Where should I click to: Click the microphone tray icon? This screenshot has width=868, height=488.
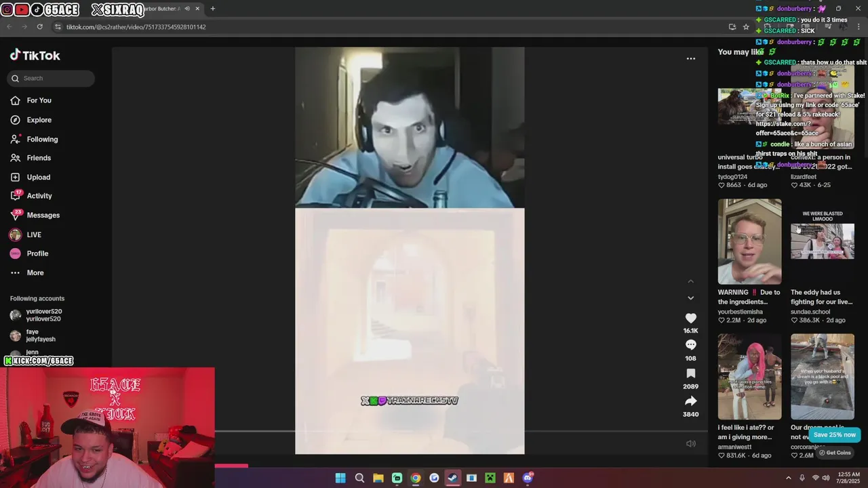point(802,478)
